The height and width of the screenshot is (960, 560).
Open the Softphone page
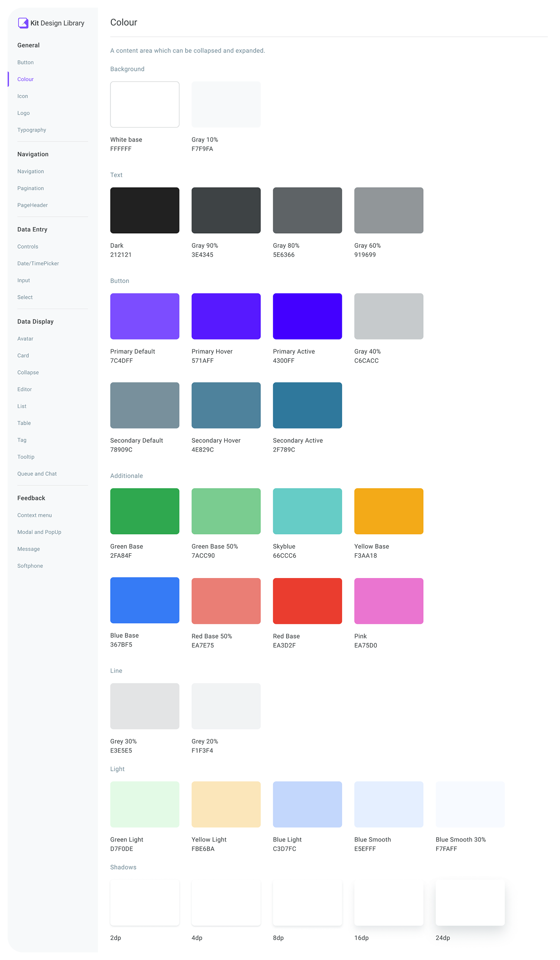30,566
